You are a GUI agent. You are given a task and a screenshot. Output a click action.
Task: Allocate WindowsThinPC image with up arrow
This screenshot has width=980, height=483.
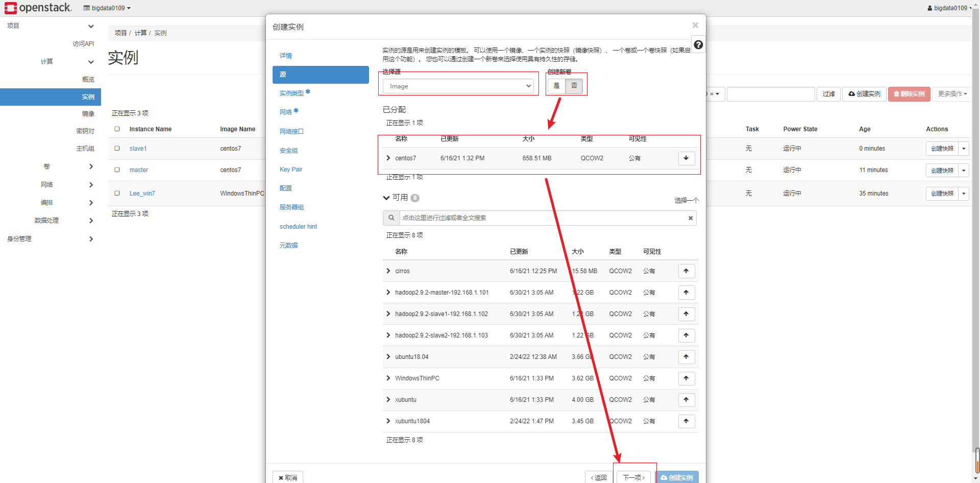click(686, 378)
